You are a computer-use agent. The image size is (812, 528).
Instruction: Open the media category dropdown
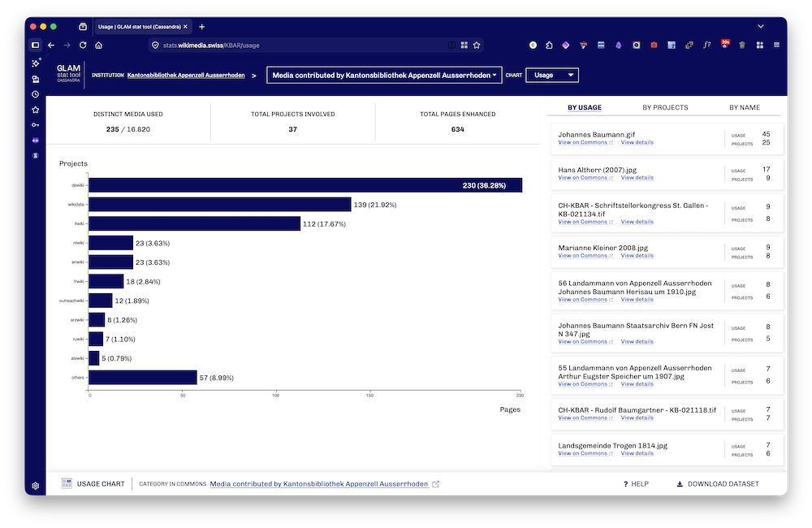pyautogui.click(x=384, y=75)
